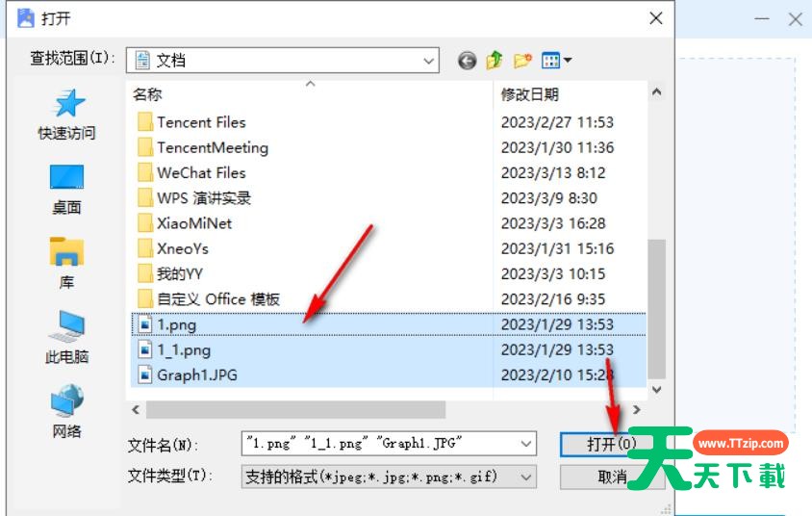Select 桌面 desktop icon in sidebar
812x516 pixels.
[x=66, y=190]
